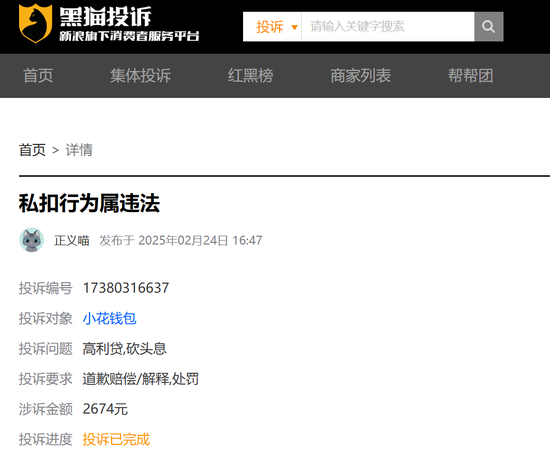Click the complaint title 私扣行为属违法
This screenshot has height=469, width=550.
click(x=89, y=203)
